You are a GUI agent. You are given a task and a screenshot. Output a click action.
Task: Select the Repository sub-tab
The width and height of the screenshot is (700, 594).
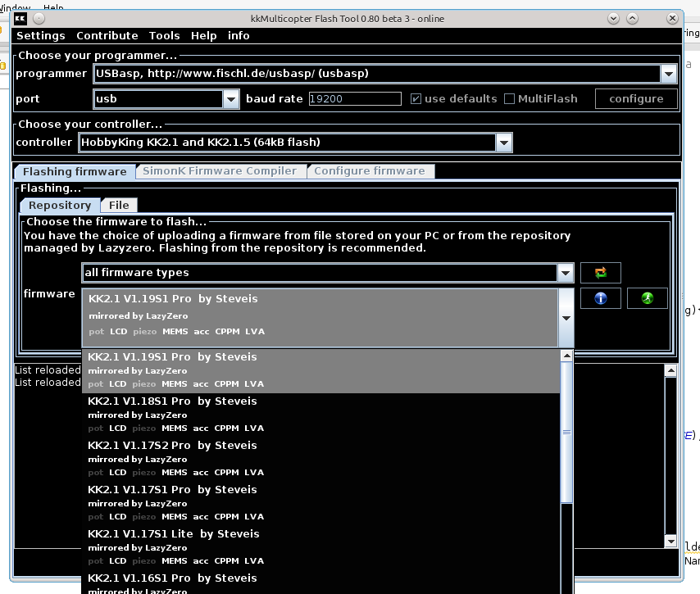click(60, 206)
